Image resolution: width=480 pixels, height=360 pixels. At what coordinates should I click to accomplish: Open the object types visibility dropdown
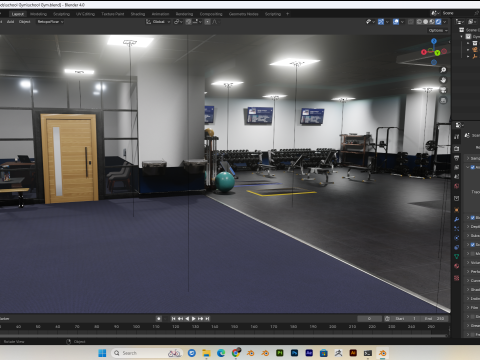tap(370, 22)
